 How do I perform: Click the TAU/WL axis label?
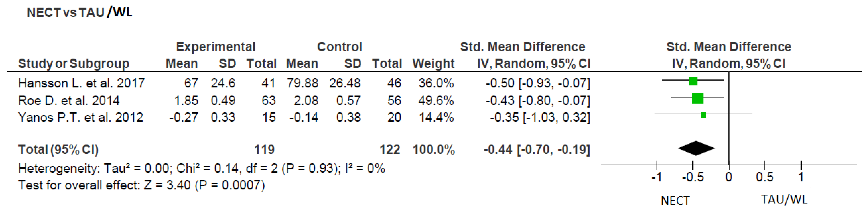click(784, 200)
